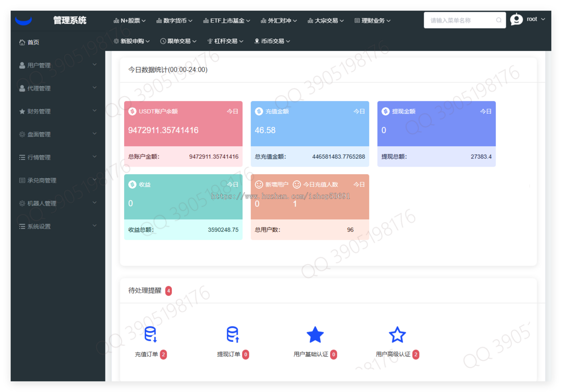The image size is (562, 392).
Task: Click the 今日数据统计(00:00-24:00) heading
Action: click(168, 70)
